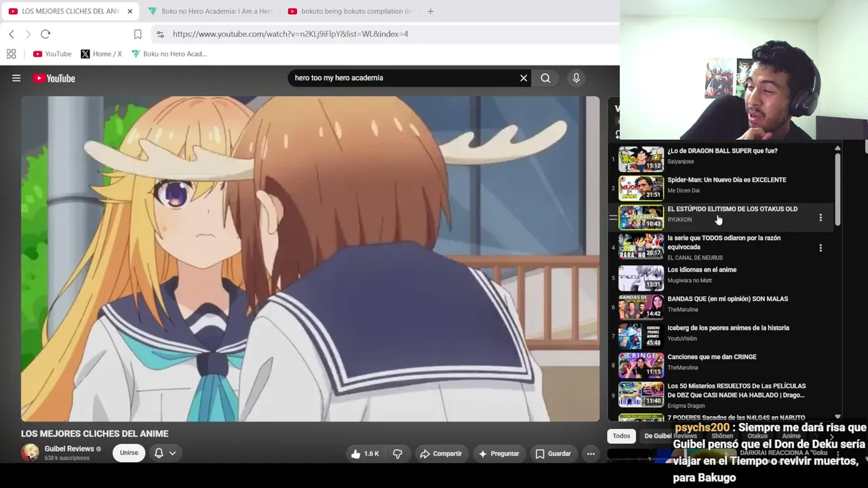Open the Home / X bookmark
The height and width of the screenshot is (488, 868).
tap(101, 54)
